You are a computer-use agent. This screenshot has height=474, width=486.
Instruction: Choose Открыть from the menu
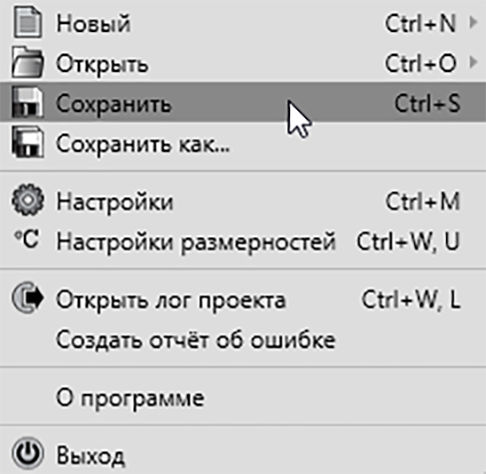[x=243, y=62]
